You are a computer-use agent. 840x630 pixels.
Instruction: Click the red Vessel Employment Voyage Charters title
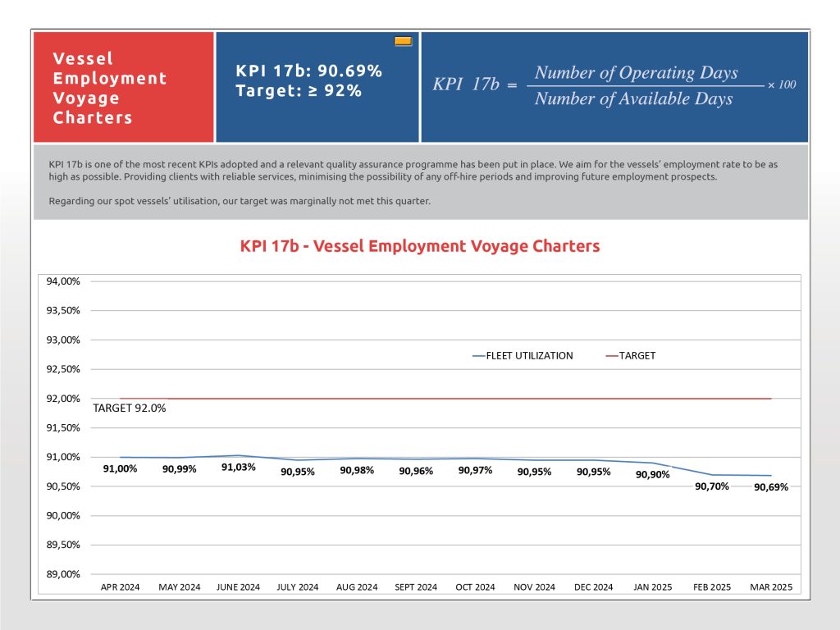110,88
